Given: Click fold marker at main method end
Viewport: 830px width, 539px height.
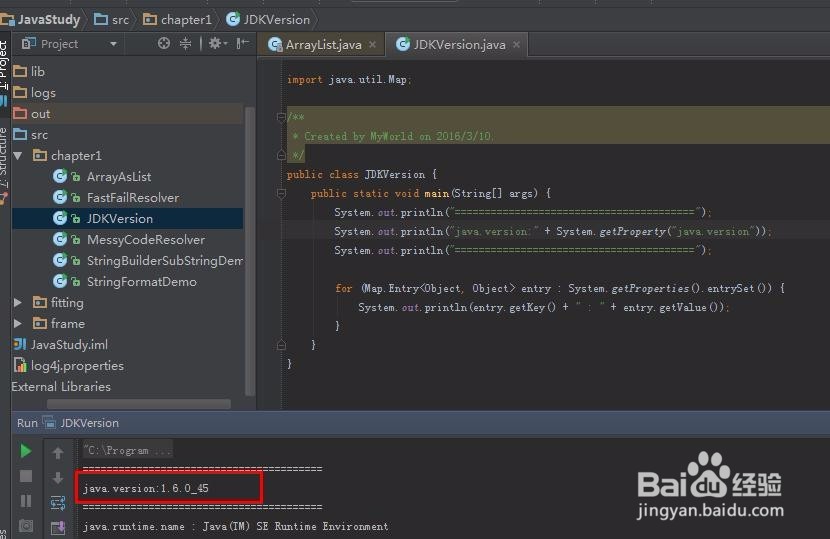Looking at the screenshot, I should (281, 345).
